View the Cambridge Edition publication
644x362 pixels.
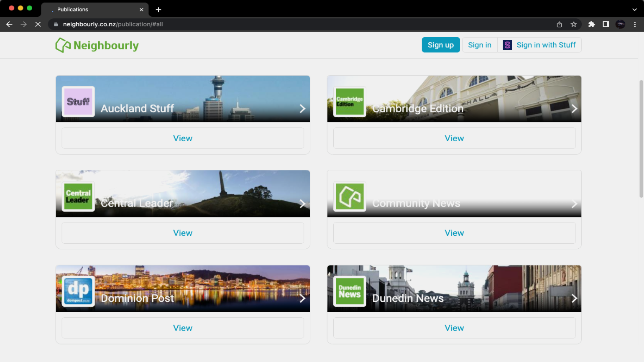coord(455,138)
